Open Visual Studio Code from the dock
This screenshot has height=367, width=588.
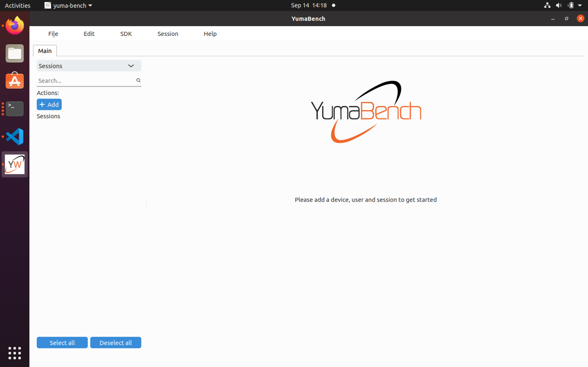(14, 136)
